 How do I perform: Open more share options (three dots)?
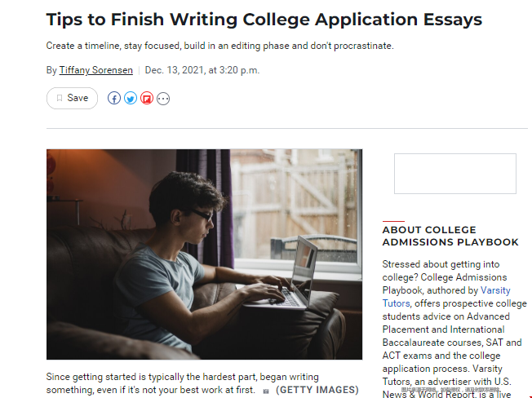[x=163, y=99]
